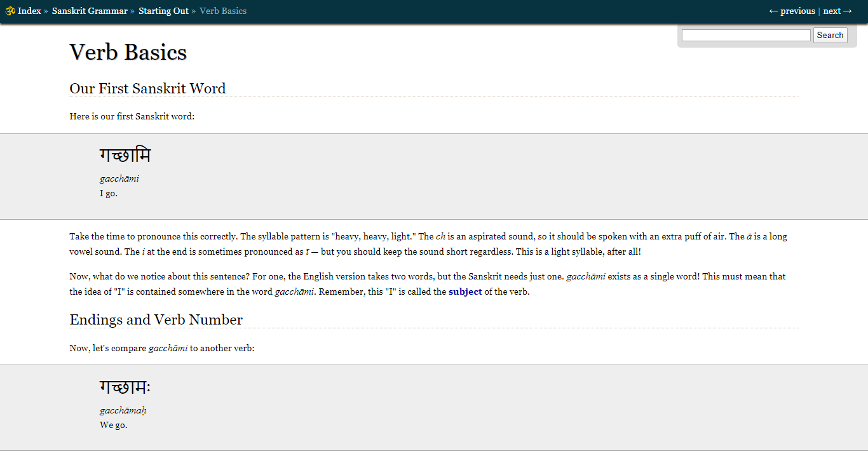Select the "Endings and Verb Number" heading
The image size is (868, 456).
pyautogui.click(x=156, y=319)
